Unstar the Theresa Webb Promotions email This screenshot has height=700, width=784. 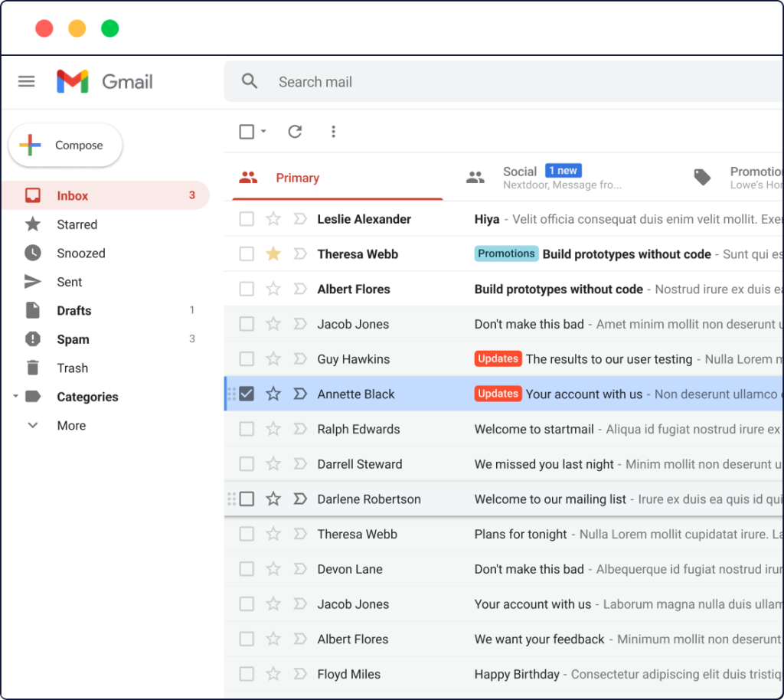[273, 254]
